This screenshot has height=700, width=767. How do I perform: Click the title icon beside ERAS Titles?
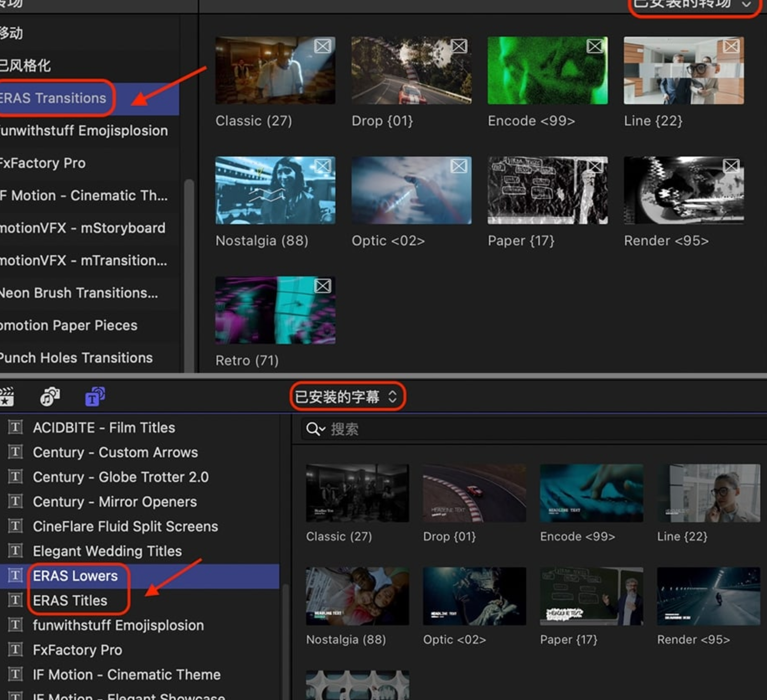pyautogui.click(x=15, y=600)
